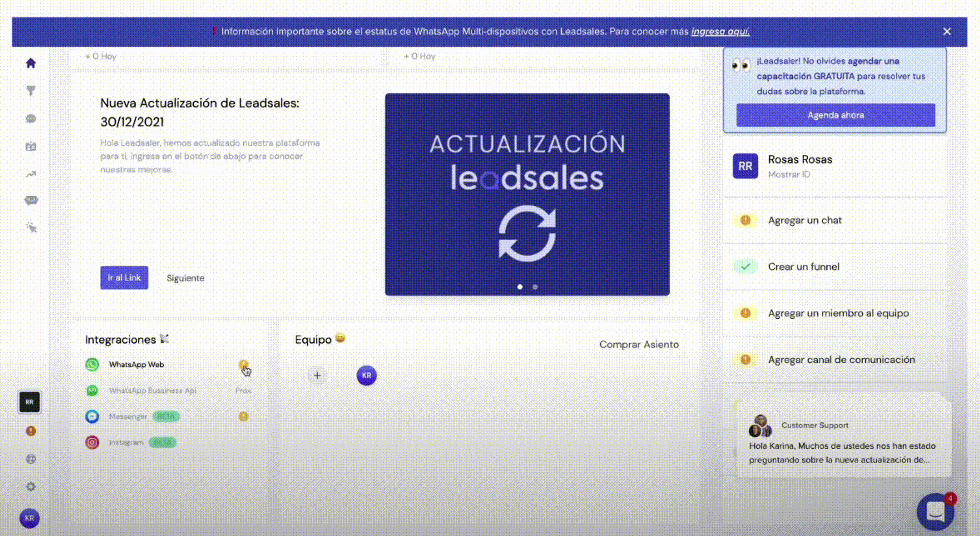Open the funnel icon in sidebar
This screenshot has width=980, height=536.
[x=31, y=91]
